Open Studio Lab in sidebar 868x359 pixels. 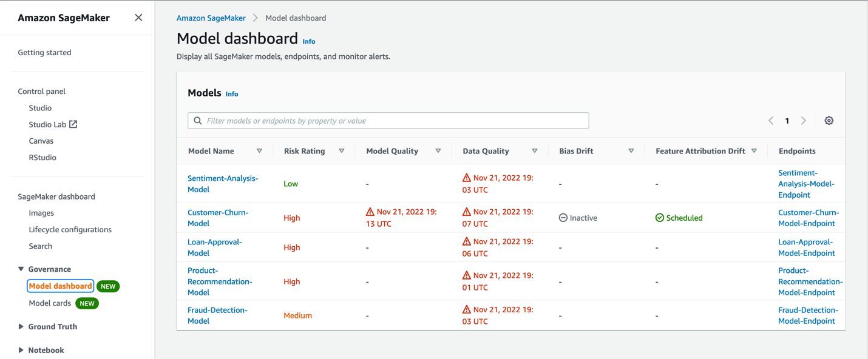point(47,124)
